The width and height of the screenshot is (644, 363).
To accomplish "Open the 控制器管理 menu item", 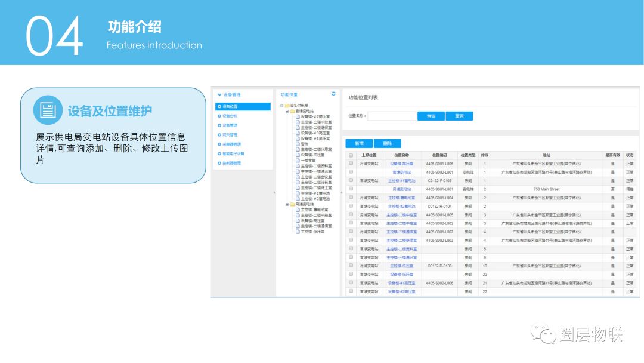I will pyautogui.click(x=231, y=163).
